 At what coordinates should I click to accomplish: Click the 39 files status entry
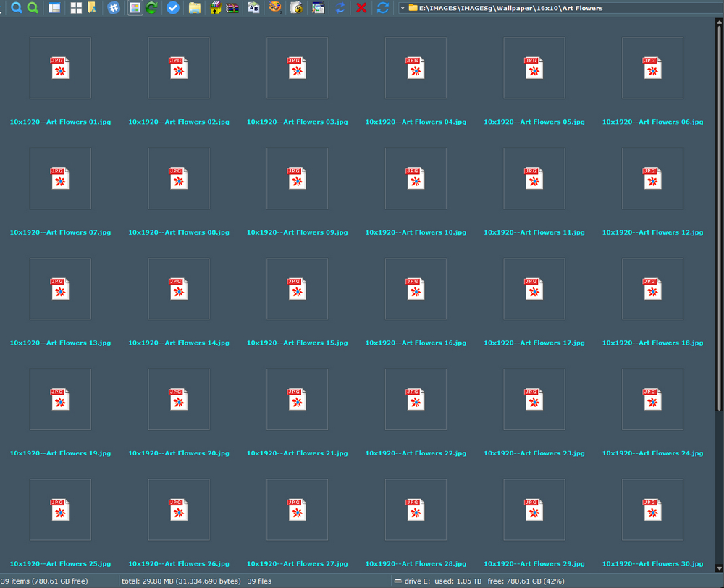click(261, 581)
